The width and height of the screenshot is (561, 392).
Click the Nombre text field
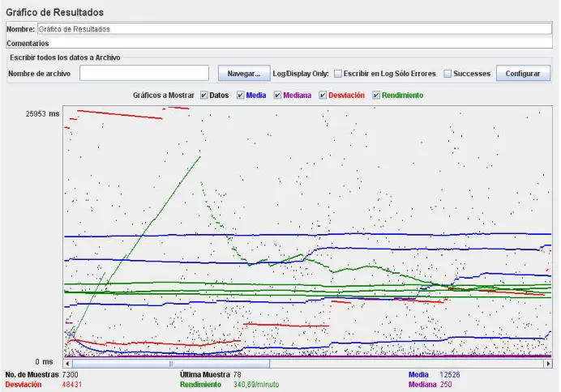pos(294,29)
